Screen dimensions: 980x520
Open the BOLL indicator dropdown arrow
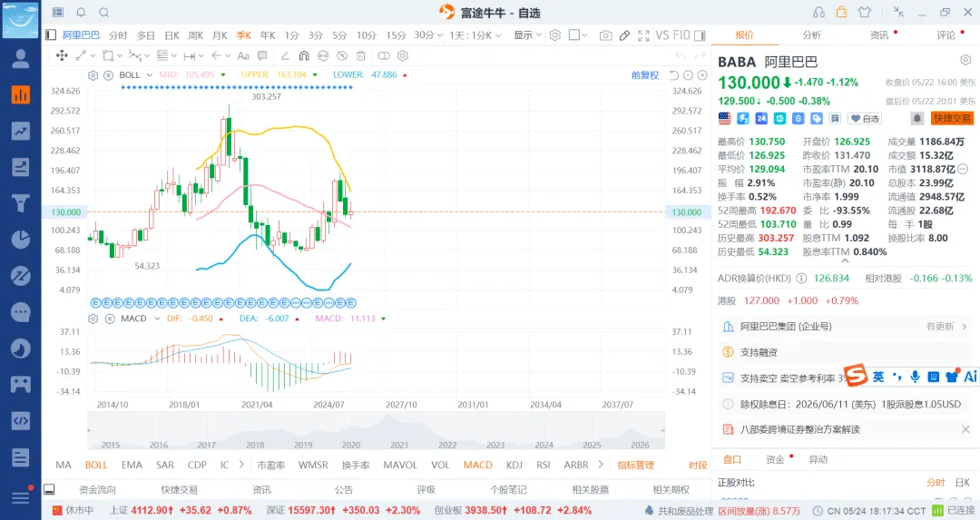click(x=150, y=75)
